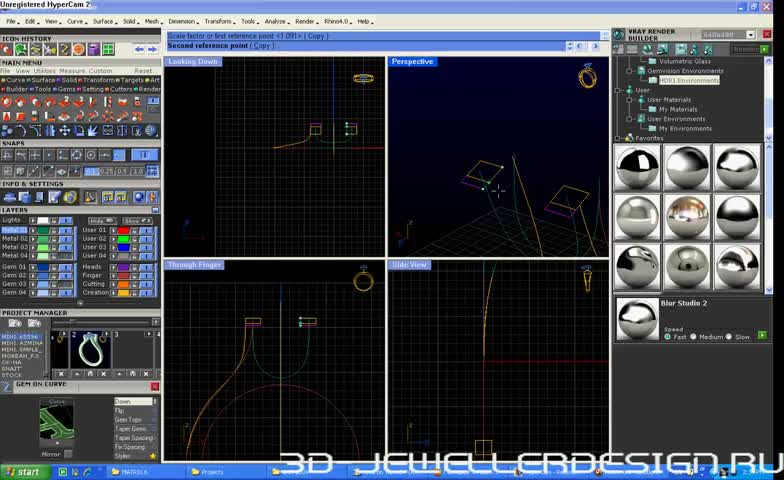Expand options arrow for Gem 01 layer
Screen dimensions: 784x480
[33, 267]
